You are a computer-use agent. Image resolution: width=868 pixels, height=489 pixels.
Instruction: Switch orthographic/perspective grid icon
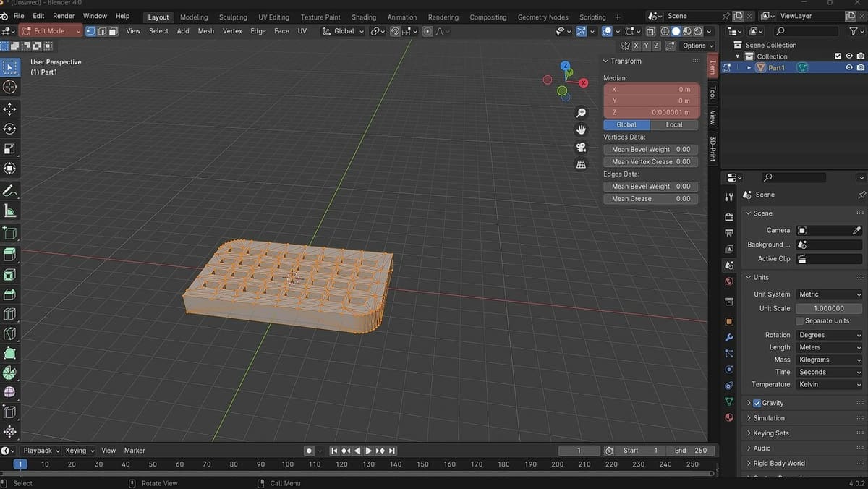581,164
